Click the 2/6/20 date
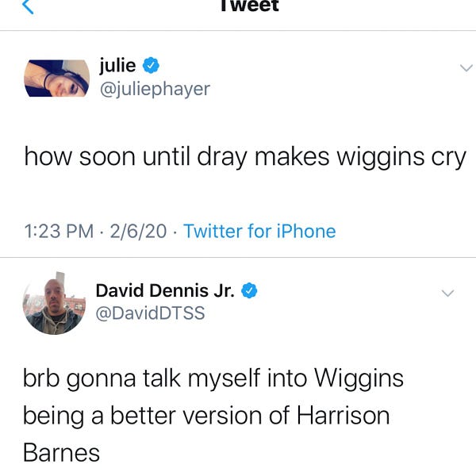This screenshot has height=476, width=476. point(138,232)
